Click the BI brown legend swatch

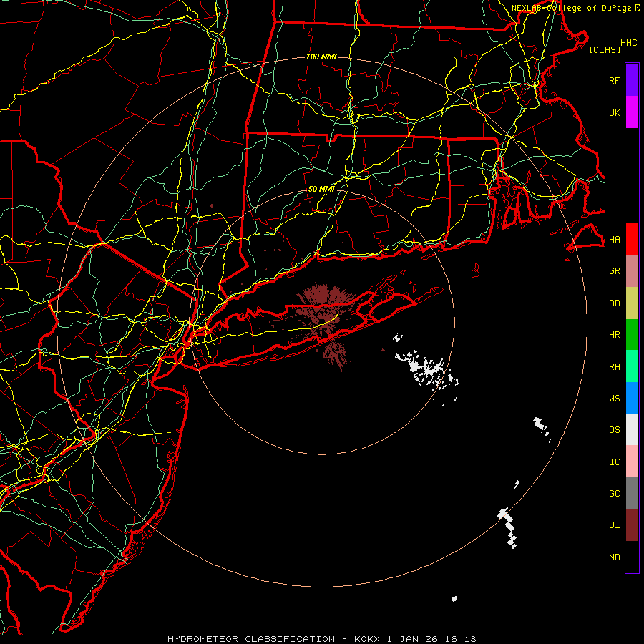632,525
